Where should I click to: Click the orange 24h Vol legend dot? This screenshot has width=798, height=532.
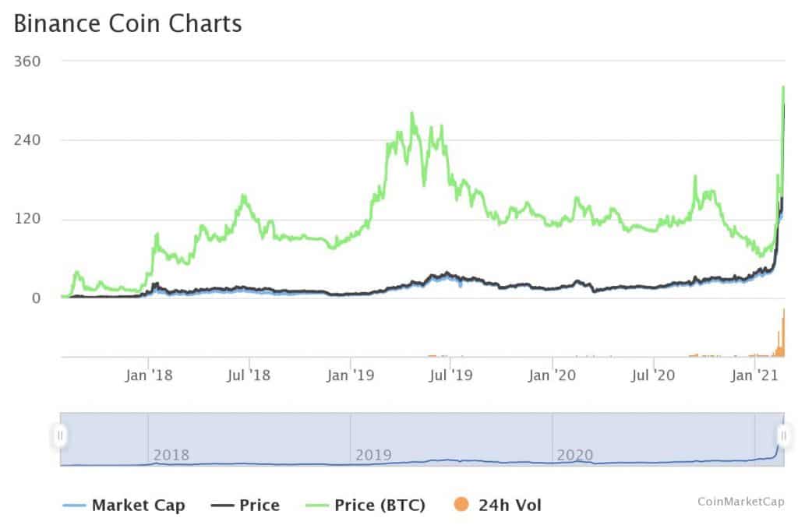[459, 505]
